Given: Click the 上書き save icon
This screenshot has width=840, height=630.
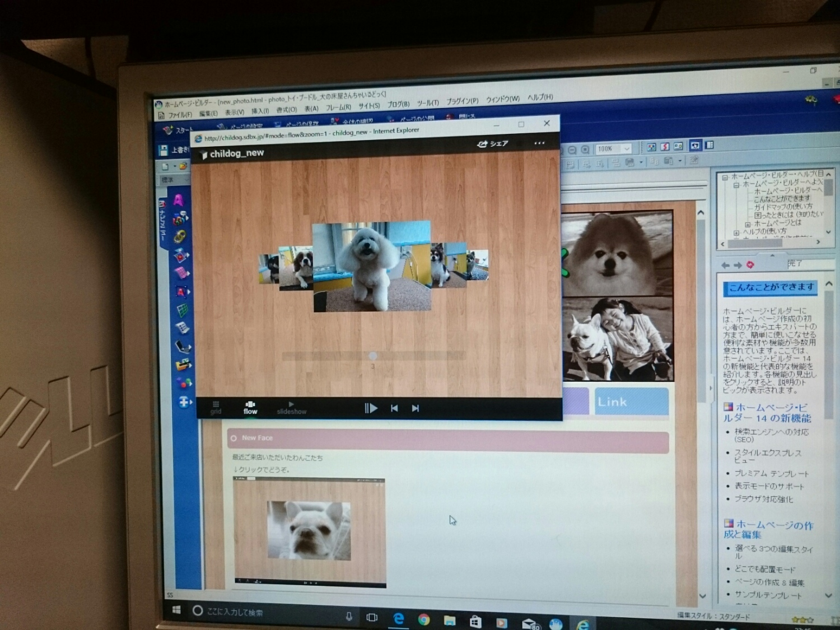Looking at the screenshot, I should click(x=174, y=150).
